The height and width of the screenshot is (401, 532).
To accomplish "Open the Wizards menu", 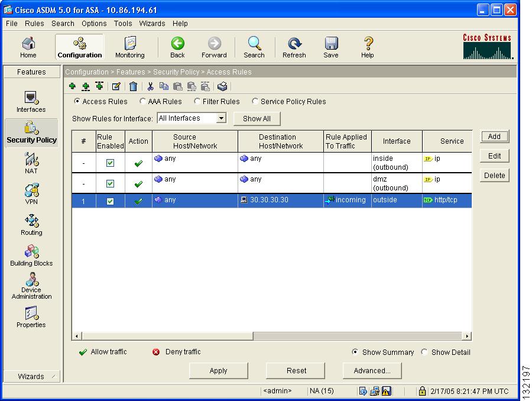I will coord(152,24).
